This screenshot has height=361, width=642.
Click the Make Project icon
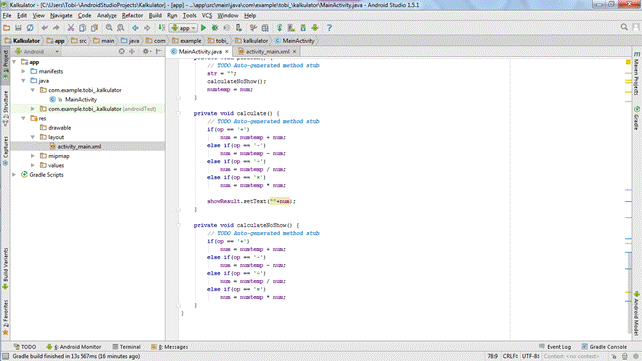pyautogui.click(x=162, y=28)
